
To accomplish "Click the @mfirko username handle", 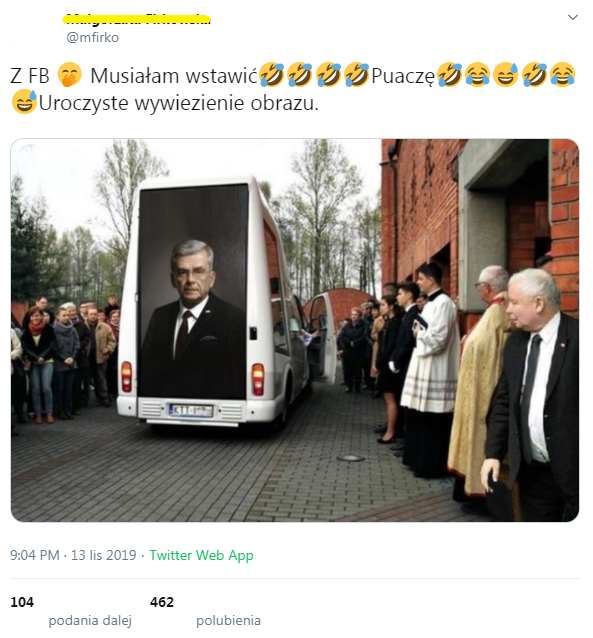I will [92, 37].
